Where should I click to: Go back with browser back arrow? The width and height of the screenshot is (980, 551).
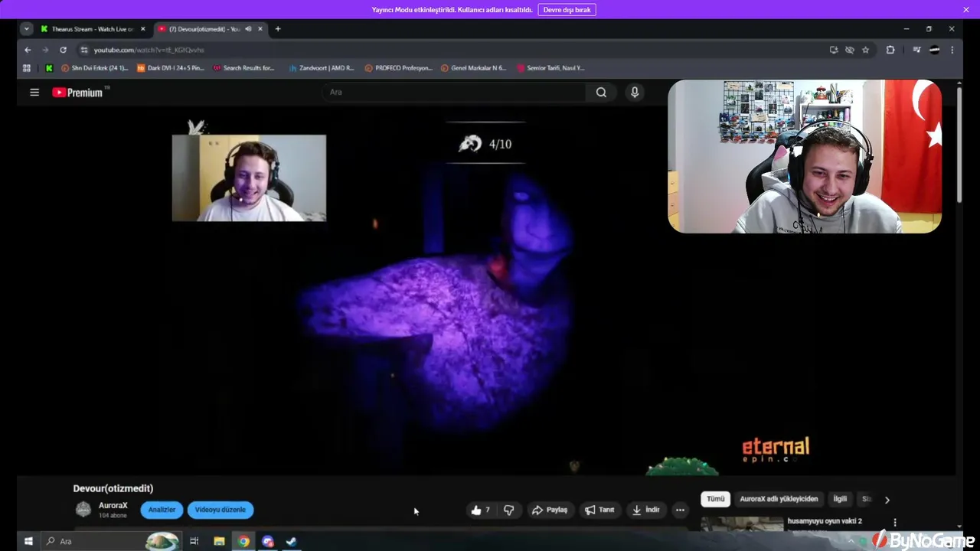coord(28,50)
